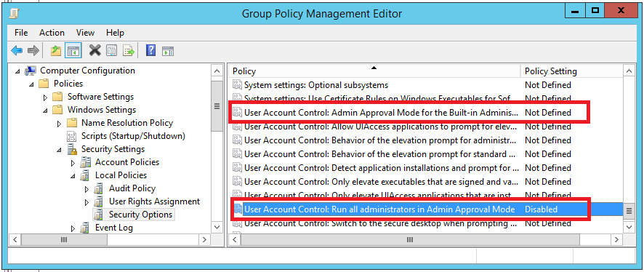Click policy list horizontal scroll left arrow
Image resolution: width=644 pixels, height=272 pixels.
pos(234,239)
